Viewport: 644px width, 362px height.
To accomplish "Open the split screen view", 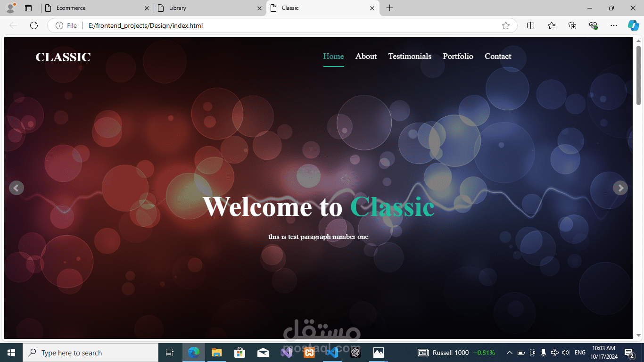I will [530, 25].
